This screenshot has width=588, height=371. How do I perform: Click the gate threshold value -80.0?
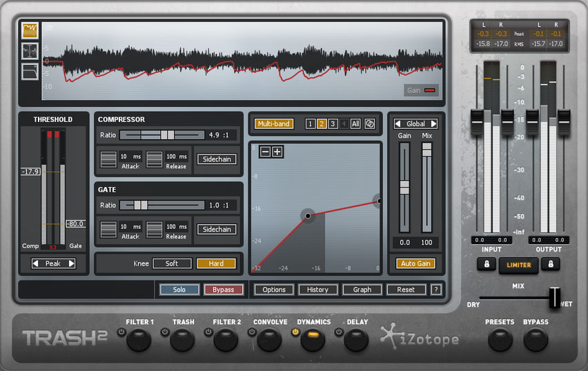coord(76,223)
